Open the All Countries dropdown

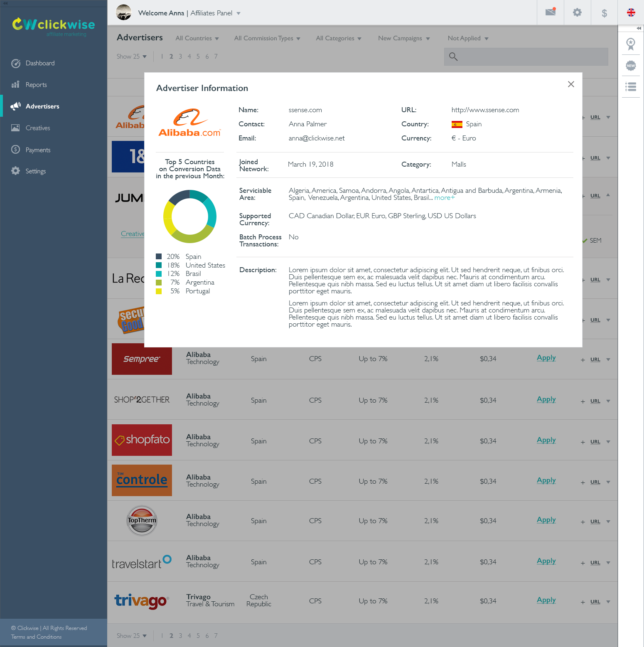[x=197, y=38]
